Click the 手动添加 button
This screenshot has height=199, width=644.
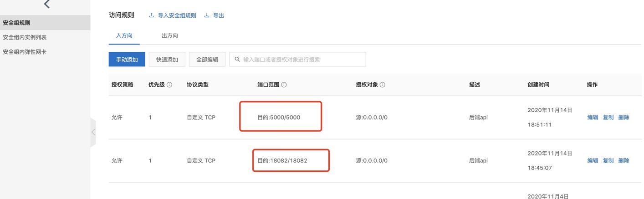[x=127, y=60]
